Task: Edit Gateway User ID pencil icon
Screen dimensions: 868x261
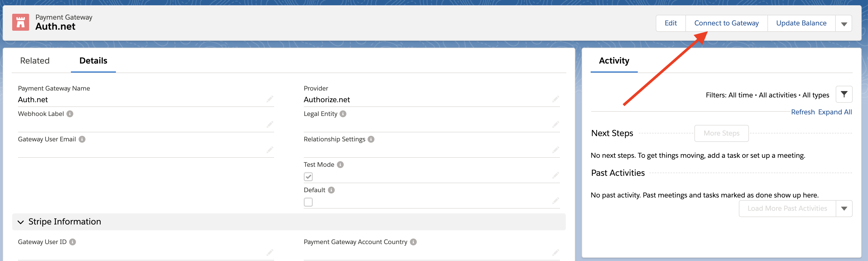Action: pos(270,252)
